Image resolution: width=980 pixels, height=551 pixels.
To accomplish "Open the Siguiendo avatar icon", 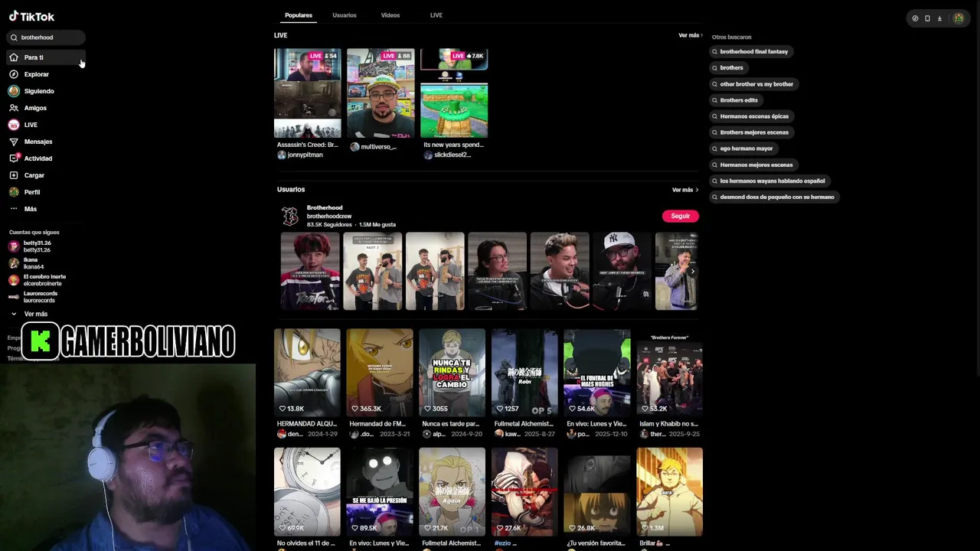I will [x=14, y=91].
